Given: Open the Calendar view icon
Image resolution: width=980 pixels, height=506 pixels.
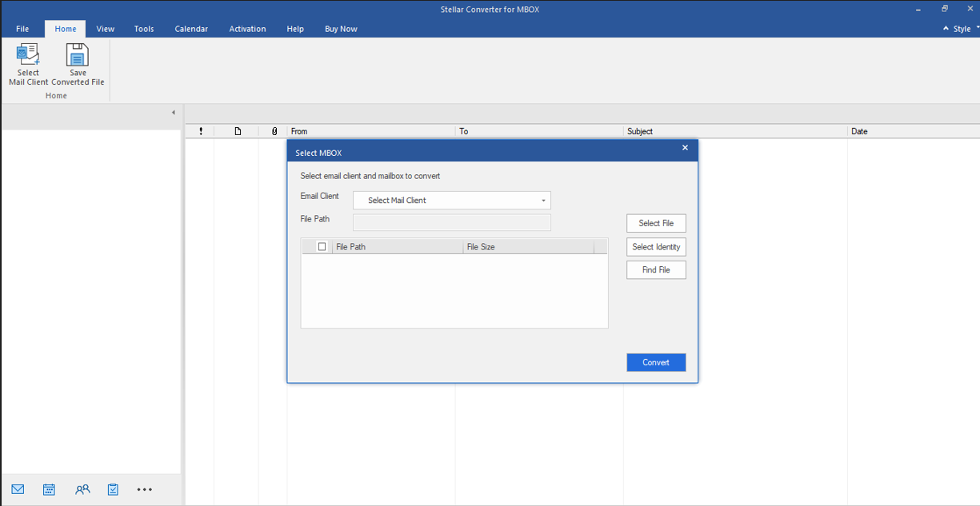Looking at the screenshot, I should click(49, 489).
